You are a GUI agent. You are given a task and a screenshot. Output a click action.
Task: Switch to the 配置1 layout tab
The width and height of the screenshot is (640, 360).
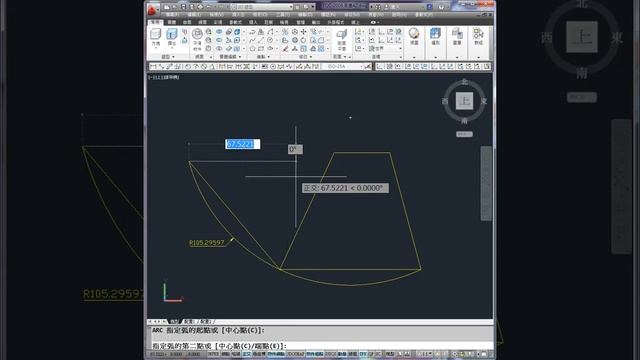tap(189, 322)
